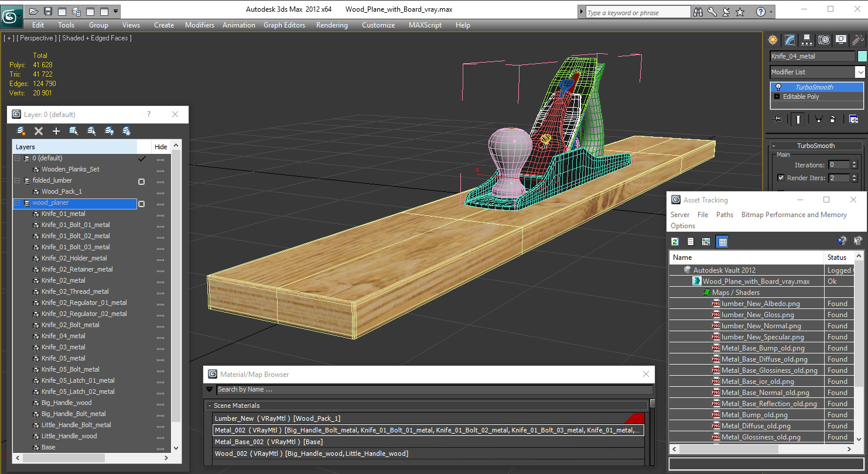Collapse the wood_planer layer
Image resolution: width=868 pixels, height=474 pixels.
pos(18,202)
